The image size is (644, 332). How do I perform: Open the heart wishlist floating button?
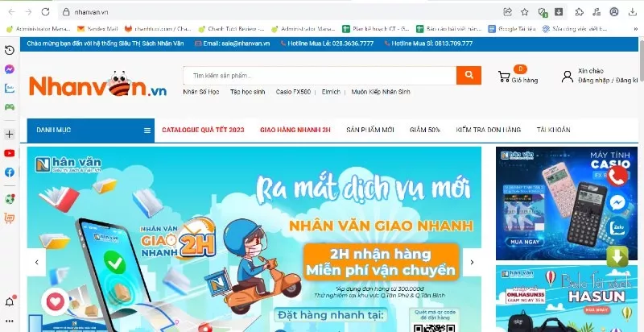(x=56, y=302)
